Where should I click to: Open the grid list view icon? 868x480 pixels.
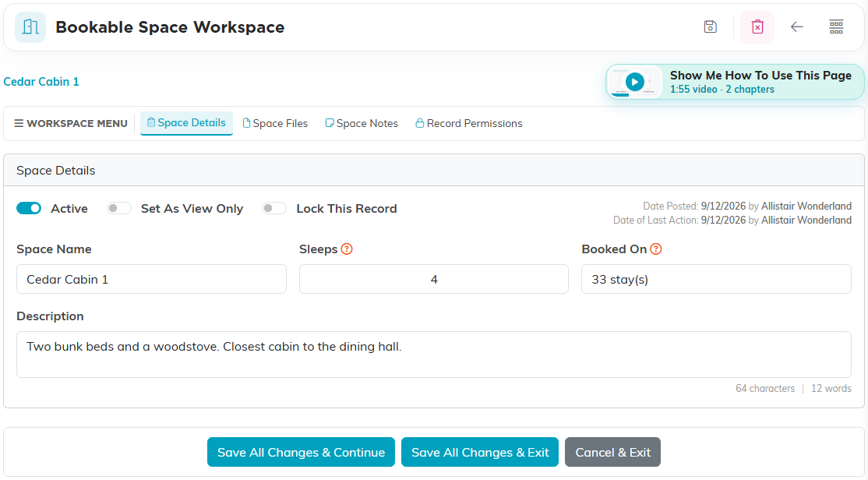(x=836, y=26)
